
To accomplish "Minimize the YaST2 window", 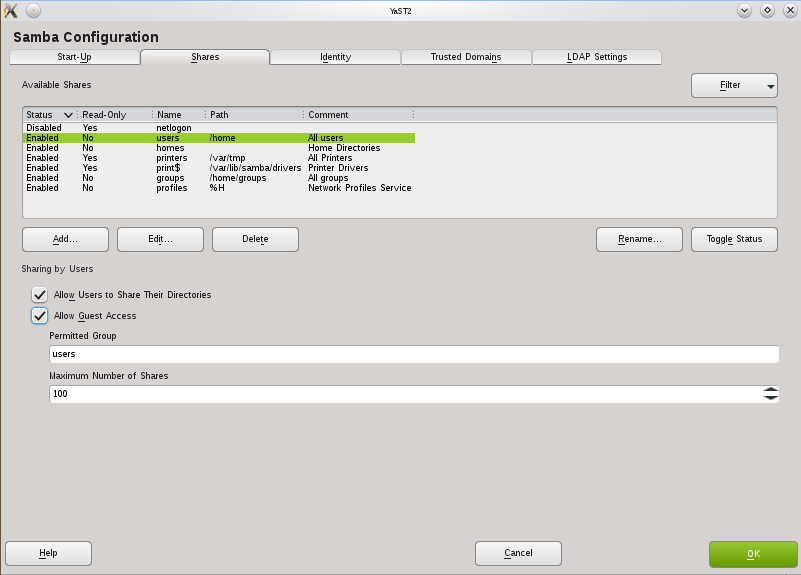I will [x=744, y=10].
